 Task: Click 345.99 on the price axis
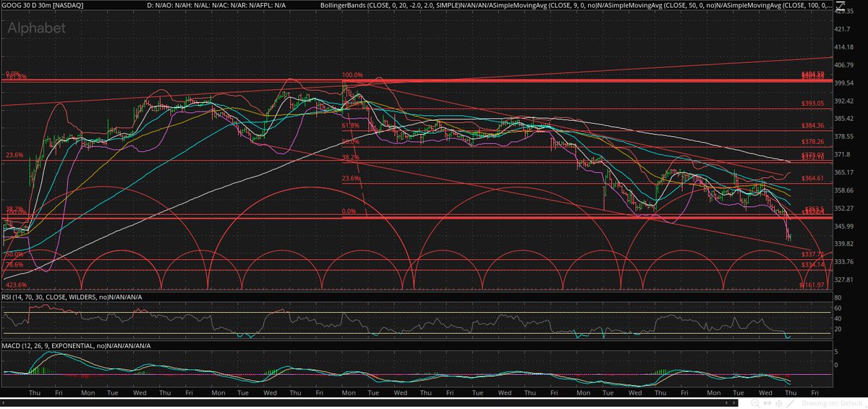[x=845, y=226]
